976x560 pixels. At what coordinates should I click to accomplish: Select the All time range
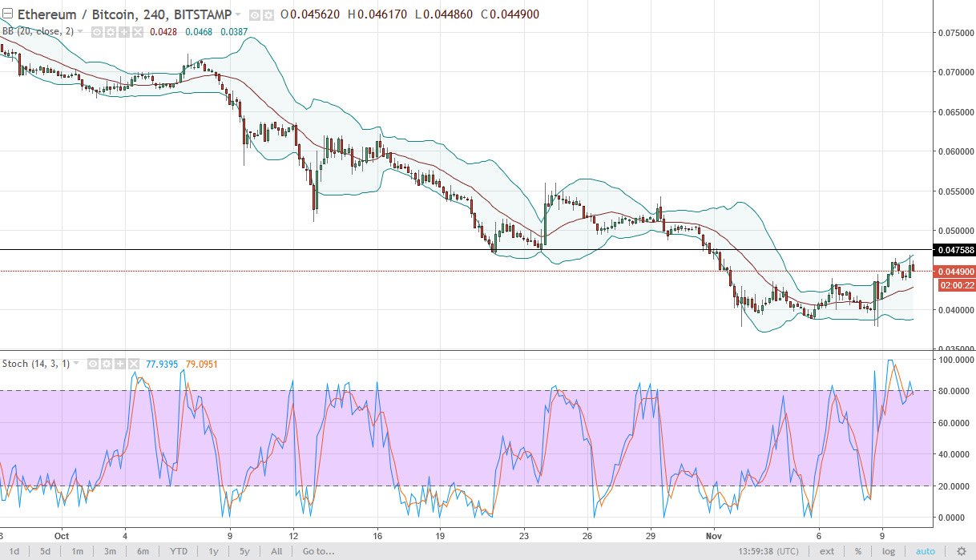pos(276,551)
